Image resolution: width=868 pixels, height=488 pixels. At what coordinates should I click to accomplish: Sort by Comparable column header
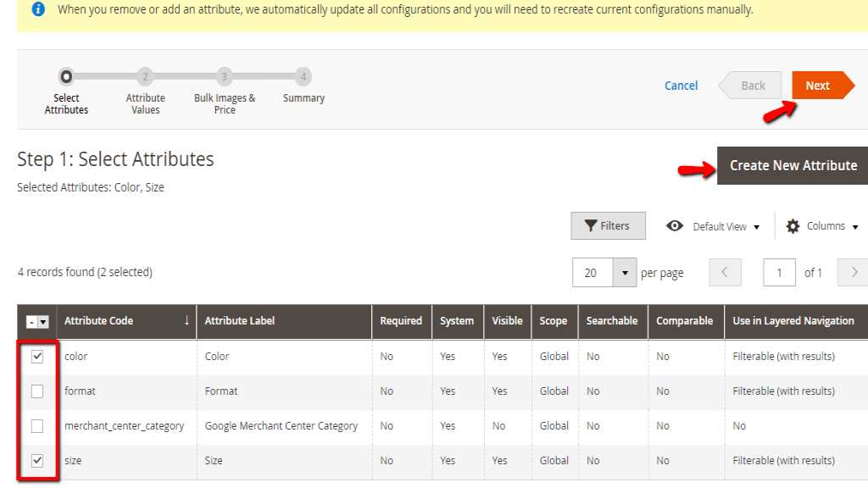click(685, 321)
